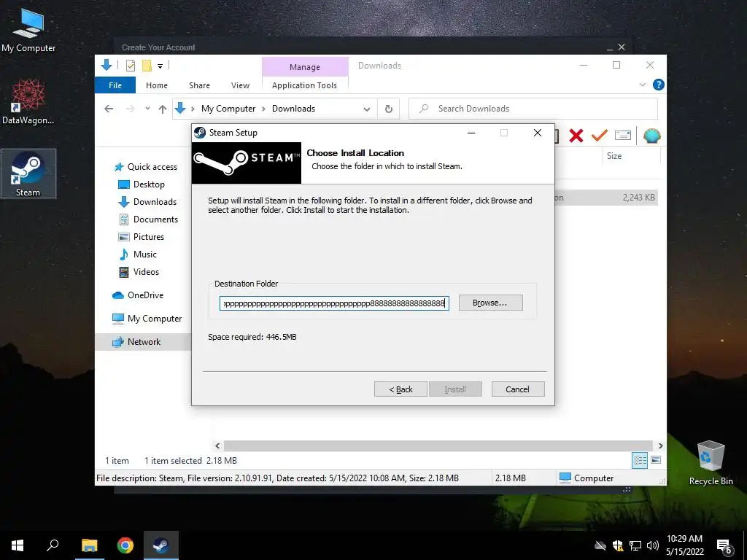
Task: Go up one level with the up arrow
Action: pos(163,109)
